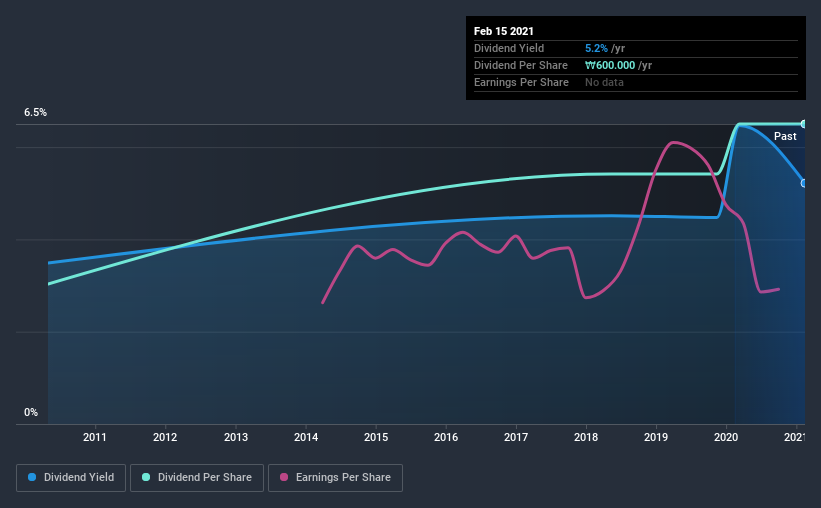Click the 5.2% dividend yield value

[596, 49]
